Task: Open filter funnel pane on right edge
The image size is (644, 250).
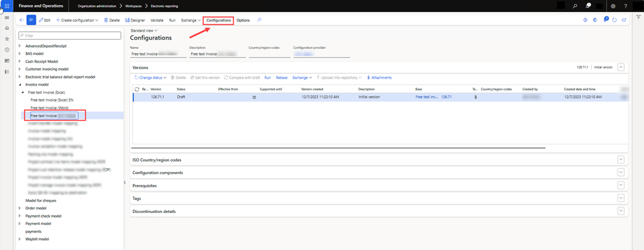Action: coord(638,17)
